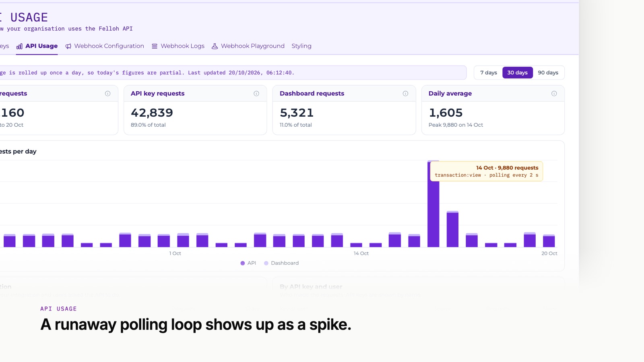Click info icon on the requests card

coord(107,94)
